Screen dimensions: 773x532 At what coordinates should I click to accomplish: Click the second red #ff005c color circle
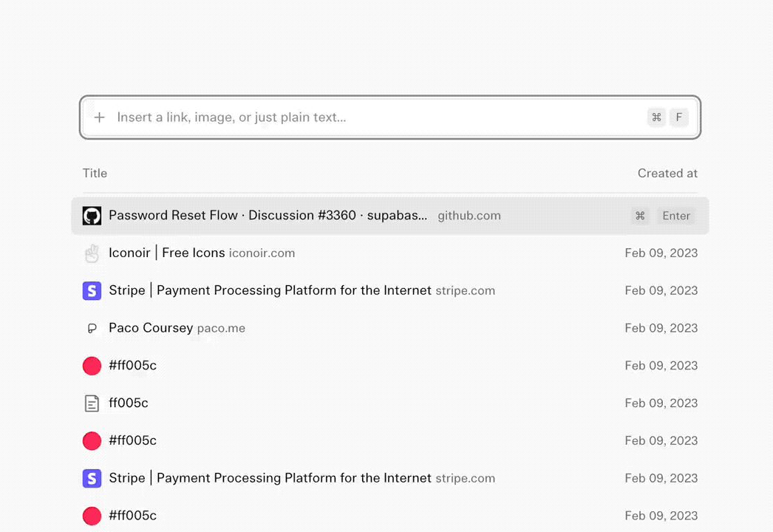pos(92,441)
